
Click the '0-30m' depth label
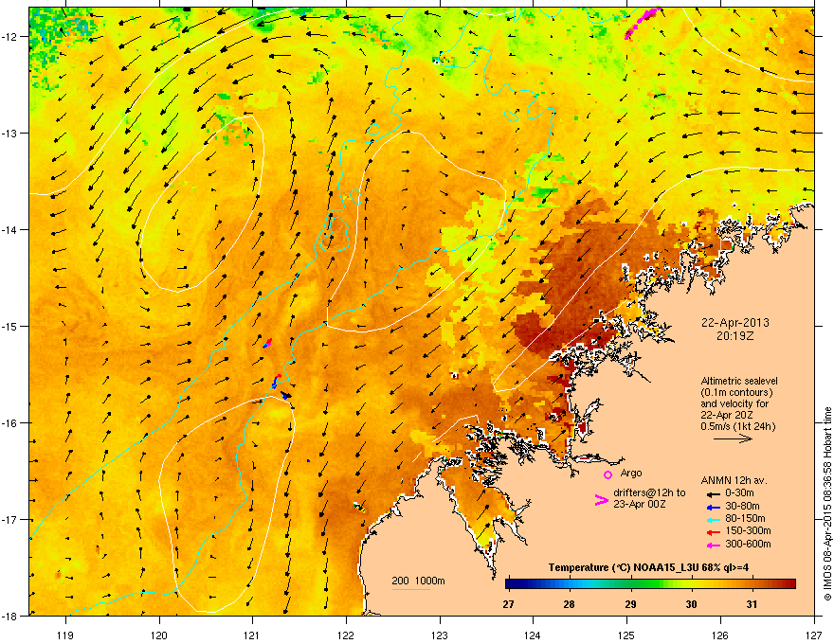click(x=739, y=493)
